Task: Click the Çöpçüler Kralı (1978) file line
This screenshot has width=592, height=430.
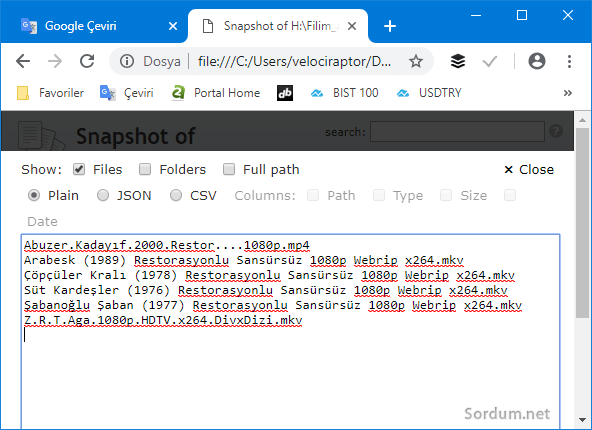Action: [x=269, y=275]
